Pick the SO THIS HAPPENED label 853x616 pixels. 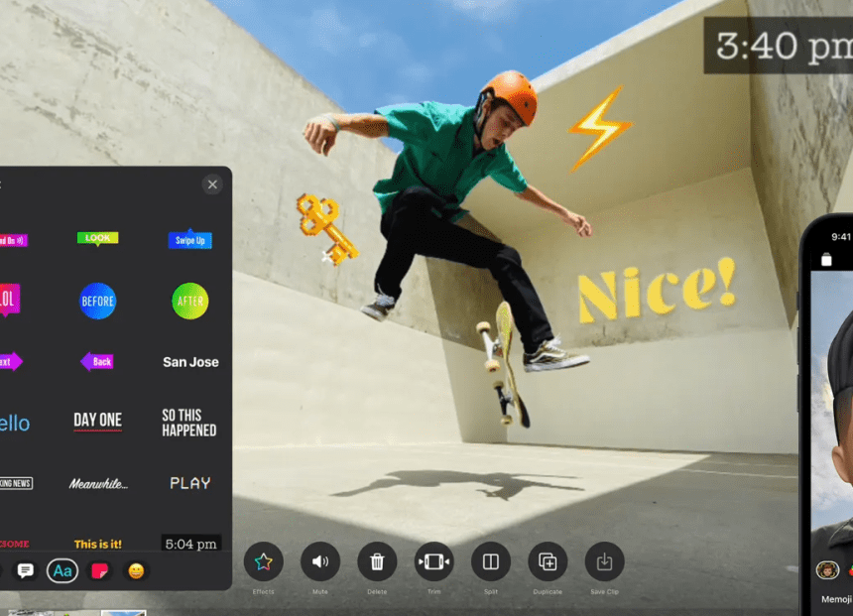coord(189,423)
